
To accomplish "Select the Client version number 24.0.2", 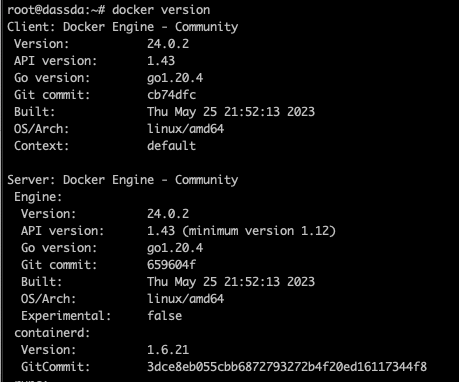I will [168, 44].
